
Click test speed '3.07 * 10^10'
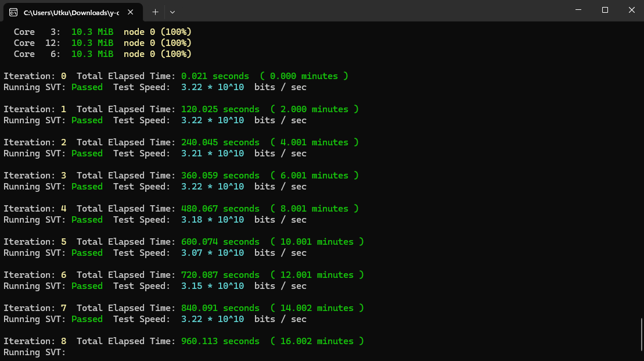click(x=213, y=253)
